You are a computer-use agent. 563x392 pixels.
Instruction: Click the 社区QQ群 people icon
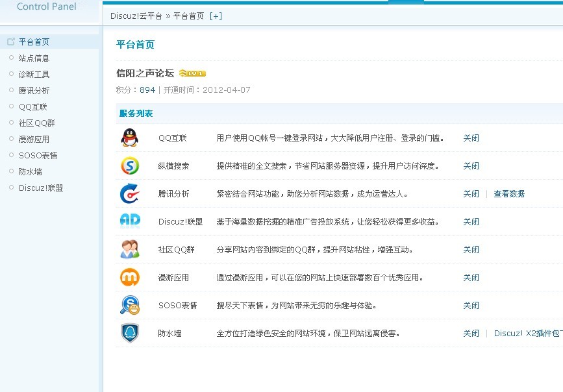pos(130,249)
